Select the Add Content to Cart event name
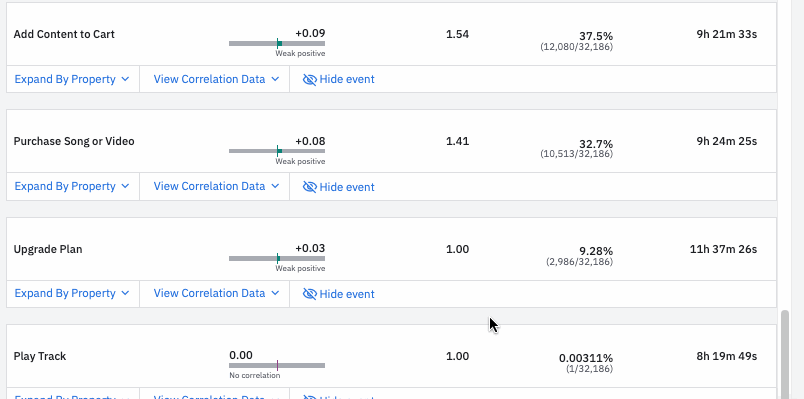Screen dimensions: 804x399 (64, 34)
